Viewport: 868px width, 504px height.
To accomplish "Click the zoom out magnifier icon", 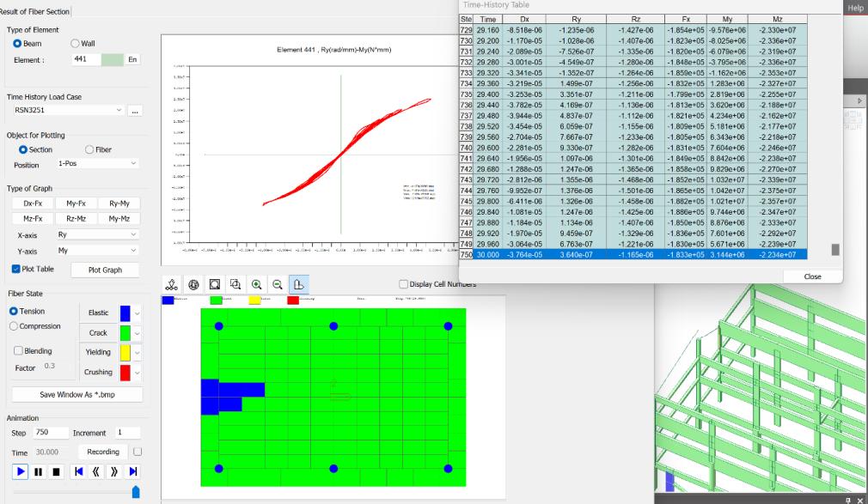I will point(277,284).
